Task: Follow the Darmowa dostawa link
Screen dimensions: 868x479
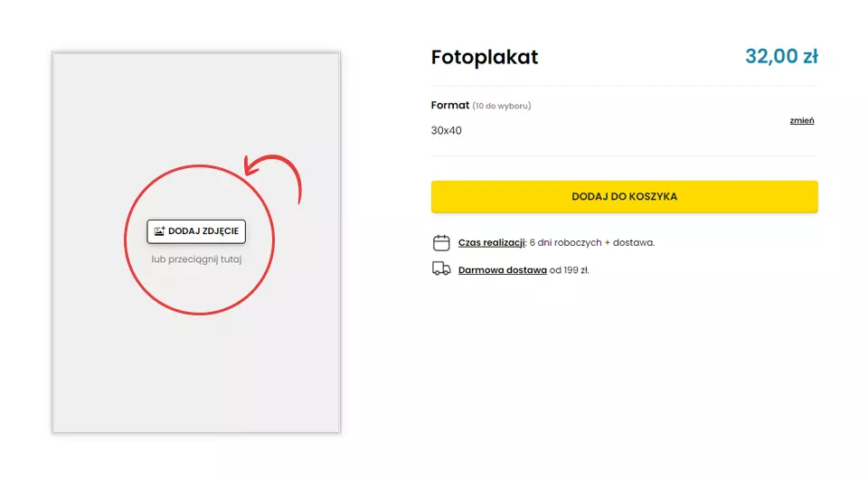Action: click(502, 269)
